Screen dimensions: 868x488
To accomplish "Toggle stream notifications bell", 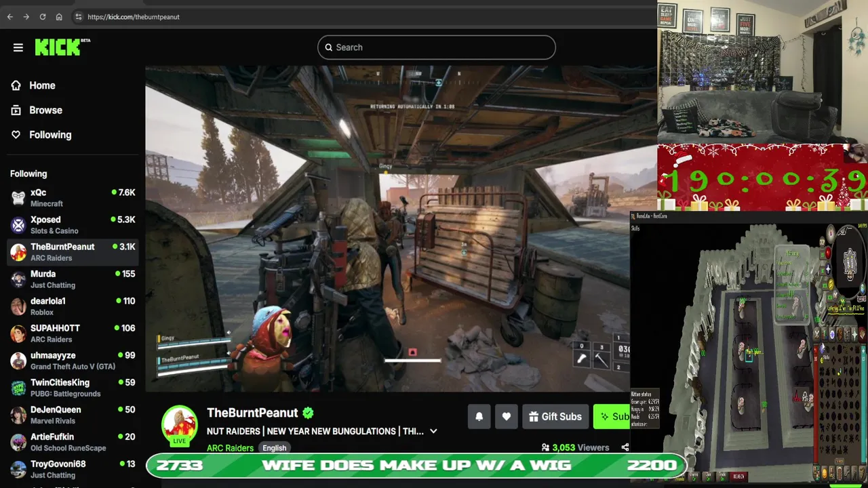I will coord(479,417).
